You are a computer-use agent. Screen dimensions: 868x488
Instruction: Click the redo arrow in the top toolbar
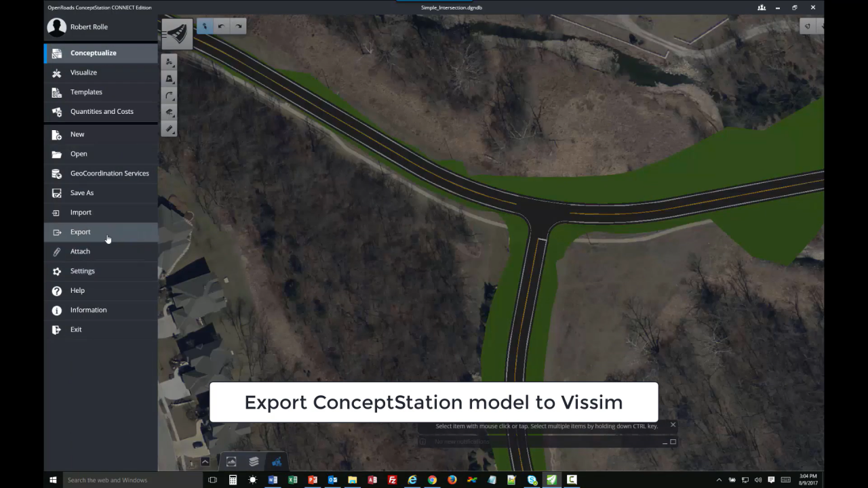click(x=238, y=26)
